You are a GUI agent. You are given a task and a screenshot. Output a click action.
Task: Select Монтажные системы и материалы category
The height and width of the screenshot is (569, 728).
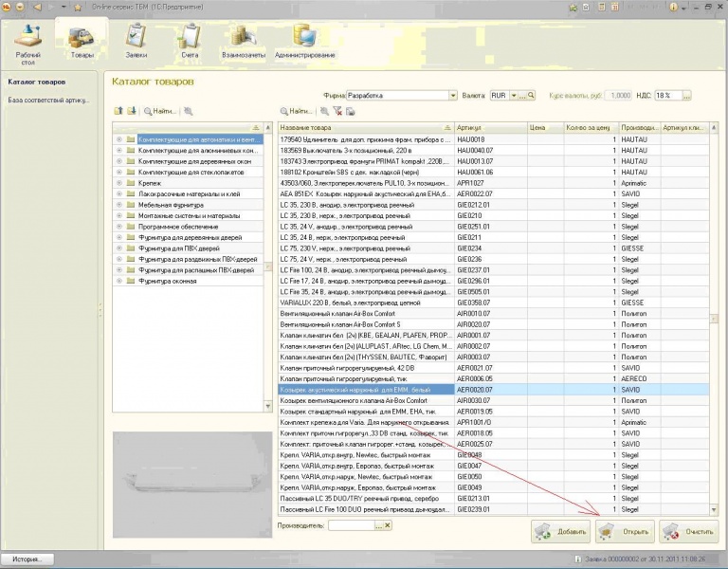(189, 215)
